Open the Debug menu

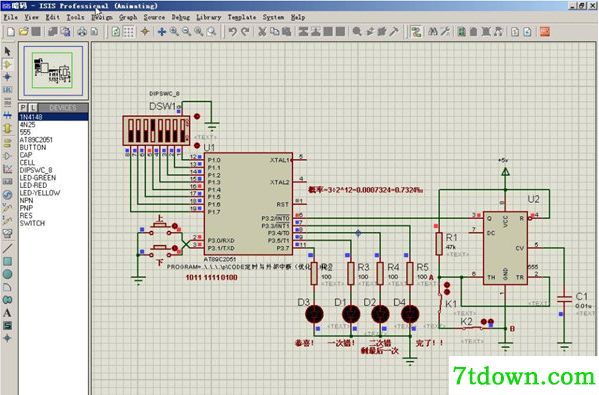(180, 17)
